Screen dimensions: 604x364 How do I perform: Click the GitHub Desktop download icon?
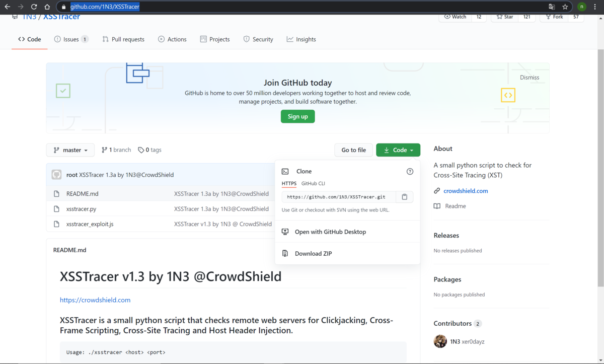285,232
